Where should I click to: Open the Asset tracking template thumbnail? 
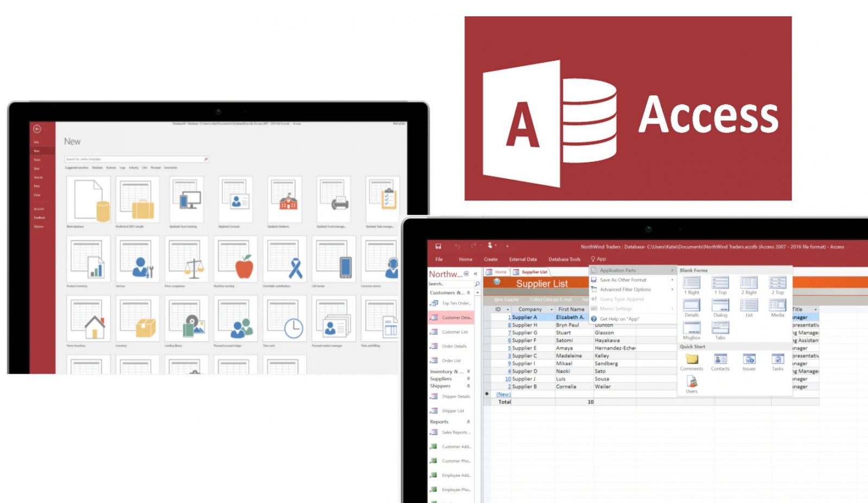[186, 199]
